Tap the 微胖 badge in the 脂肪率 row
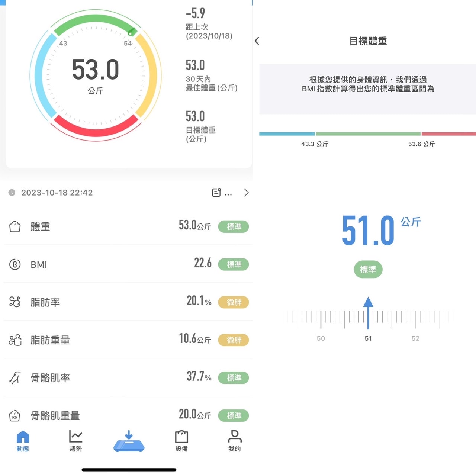Viewport: 476px width, 476px height. click(234, 302)
